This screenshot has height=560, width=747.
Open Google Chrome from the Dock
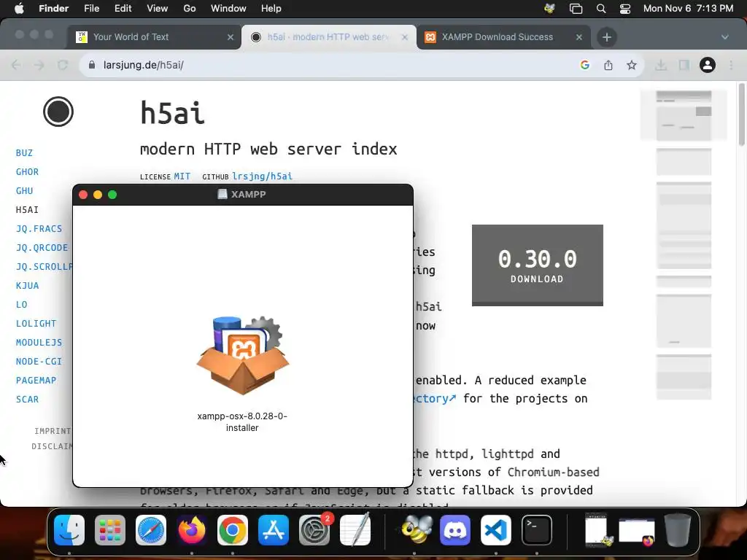(233, 530)
